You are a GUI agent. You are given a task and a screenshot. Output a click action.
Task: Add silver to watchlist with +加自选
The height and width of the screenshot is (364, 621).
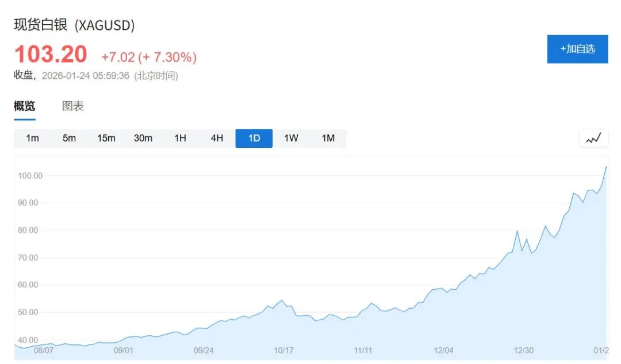click(x=577, y=49)
